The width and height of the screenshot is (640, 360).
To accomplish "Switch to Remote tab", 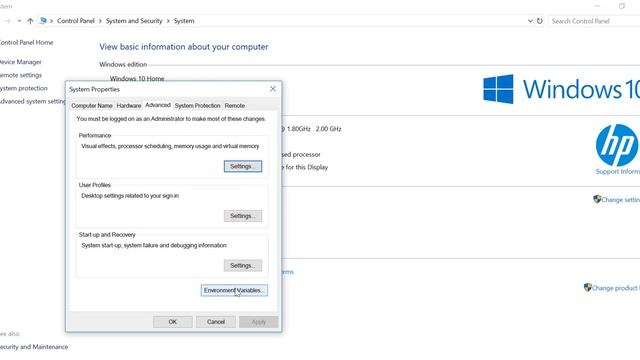I will (235, 105).
